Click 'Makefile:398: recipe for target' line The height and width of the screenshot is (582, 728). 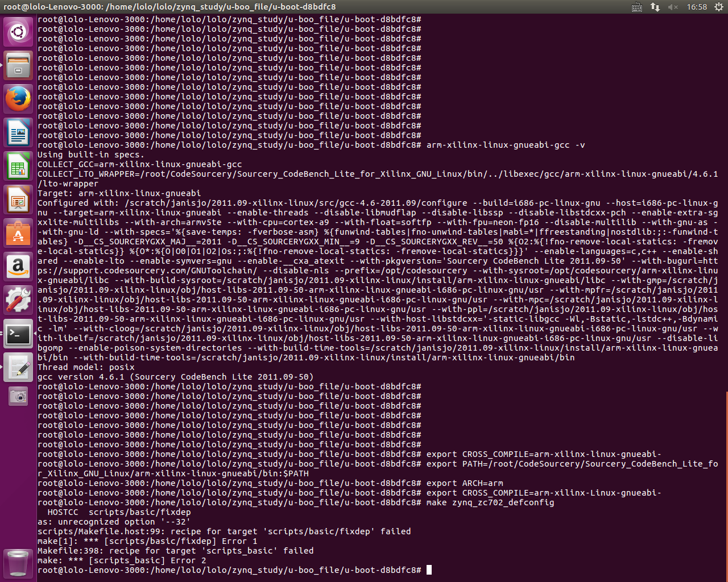coord(176,551)
